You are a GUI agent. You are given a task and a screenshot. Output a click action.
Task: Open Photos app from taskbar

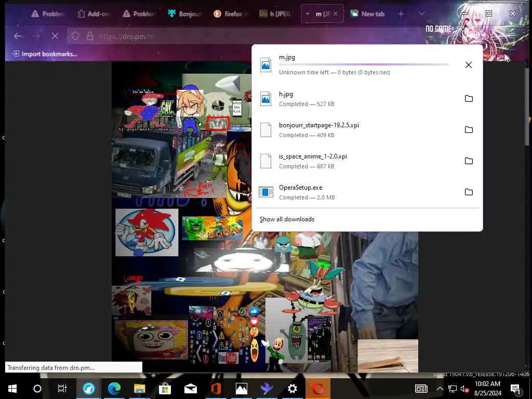point(242,389)
